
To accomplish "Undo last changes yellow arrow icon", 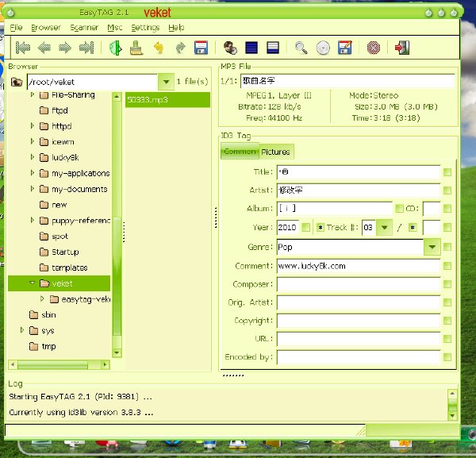I will click(159, 48).
